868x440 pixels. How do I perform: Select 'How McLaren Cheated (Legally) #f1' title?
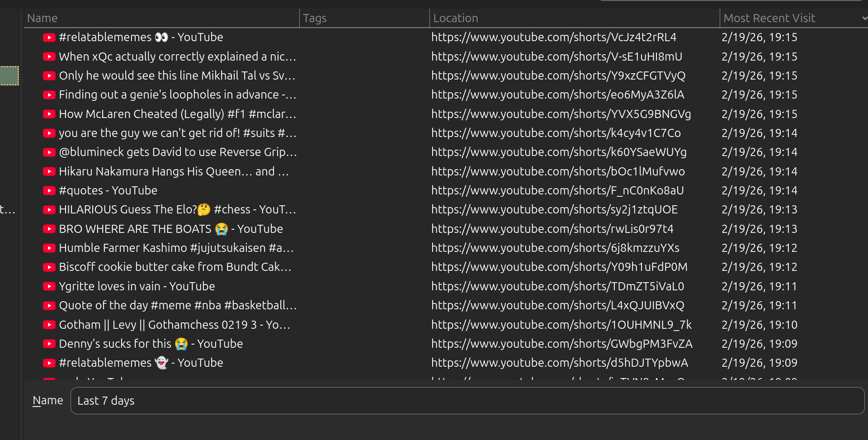tap(178, 114)
